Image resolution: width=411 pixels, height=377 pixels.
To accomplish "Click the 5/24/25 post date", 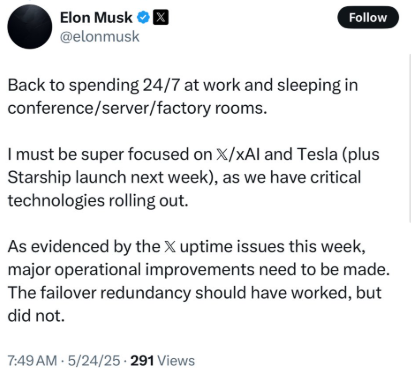I will 94,361.
